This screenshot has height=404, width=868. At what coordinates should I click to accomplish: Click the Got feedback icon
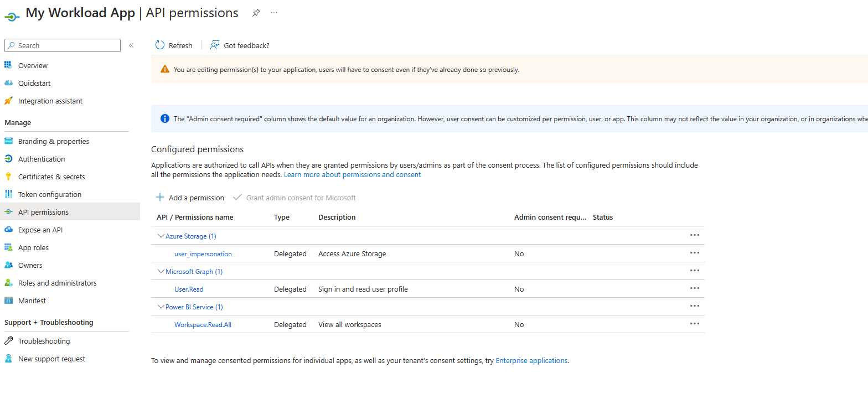[215, 45]
